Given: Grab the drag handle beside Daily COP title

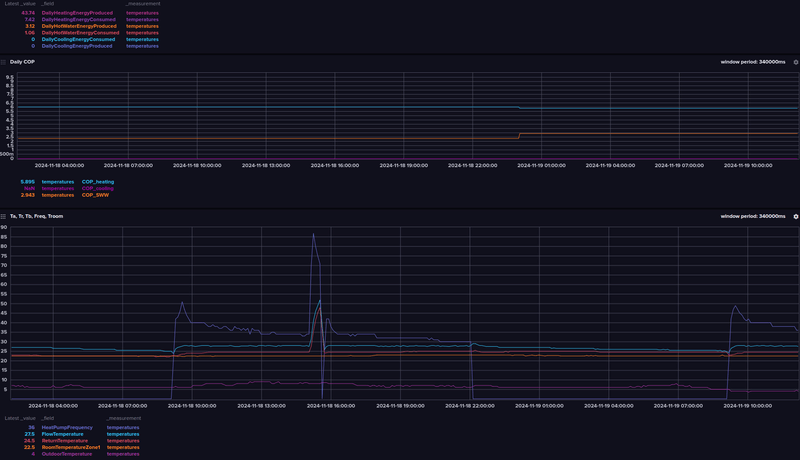Looking at the screenshot, I should [3, 62].
